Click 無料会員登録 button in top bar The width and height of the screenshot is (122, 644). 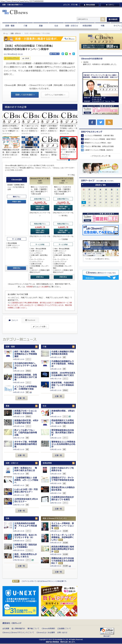click(x=89, y=4)
